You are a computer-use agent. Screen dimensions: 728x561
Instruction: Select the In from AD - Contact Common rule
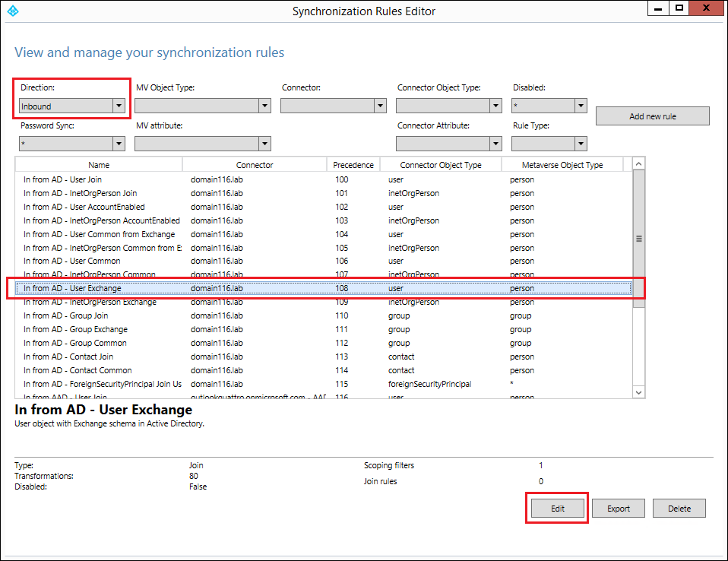coord(324,371)
